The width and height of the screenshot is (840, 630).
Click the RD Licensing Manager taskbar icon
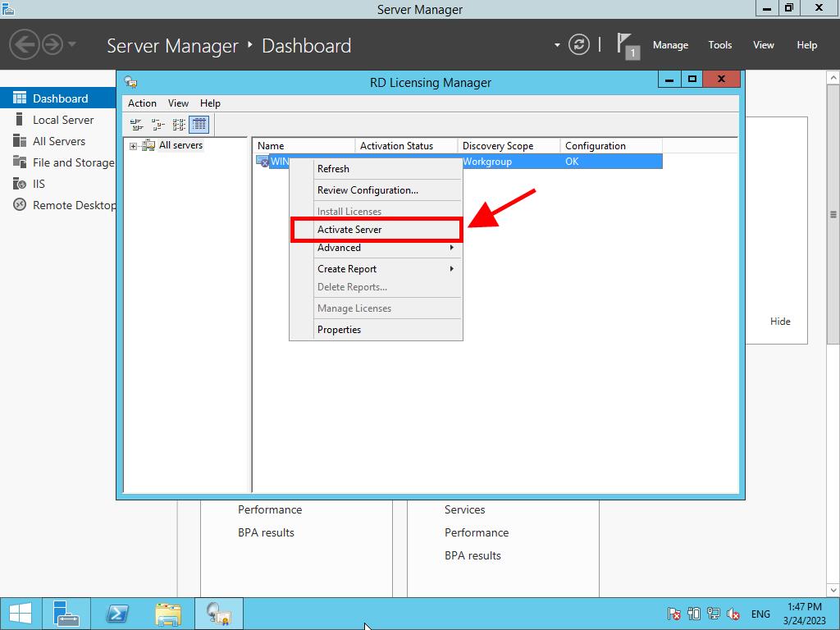tap(219, 614)
